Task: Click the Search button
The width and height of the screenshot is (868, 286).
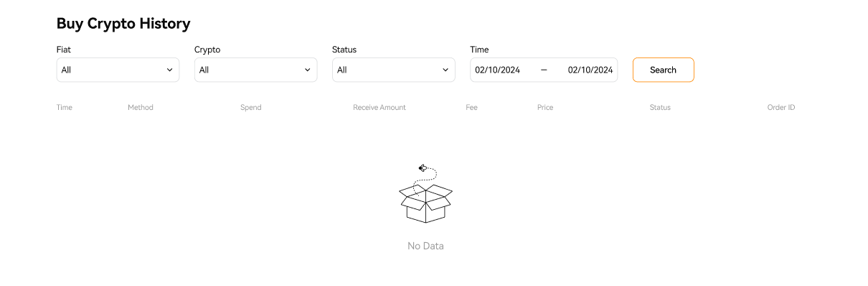Action: (x=663, y=70)
